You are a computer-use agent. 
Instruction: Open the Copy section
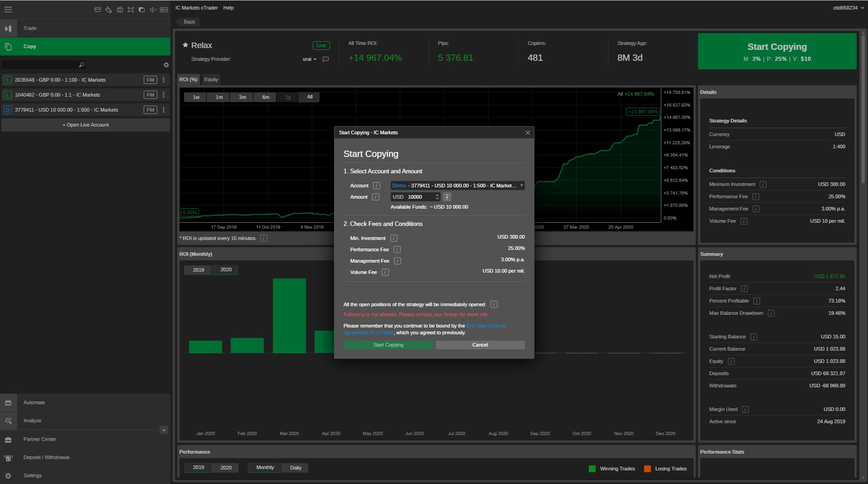tap(85, 46)
